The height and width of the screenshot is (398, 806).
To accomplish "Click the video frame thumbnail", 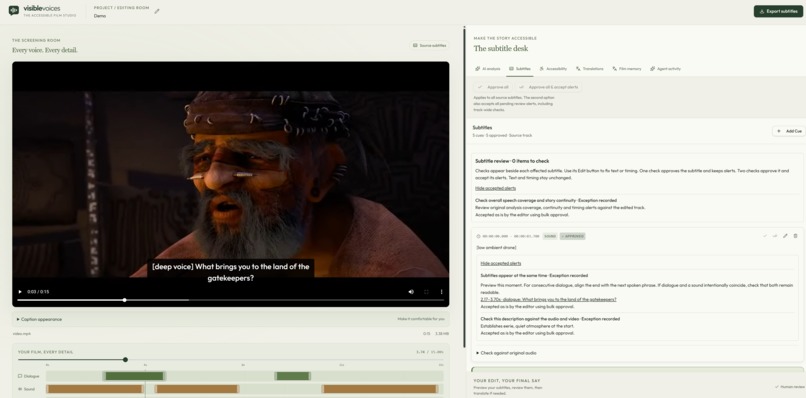I will click(231, 184).
